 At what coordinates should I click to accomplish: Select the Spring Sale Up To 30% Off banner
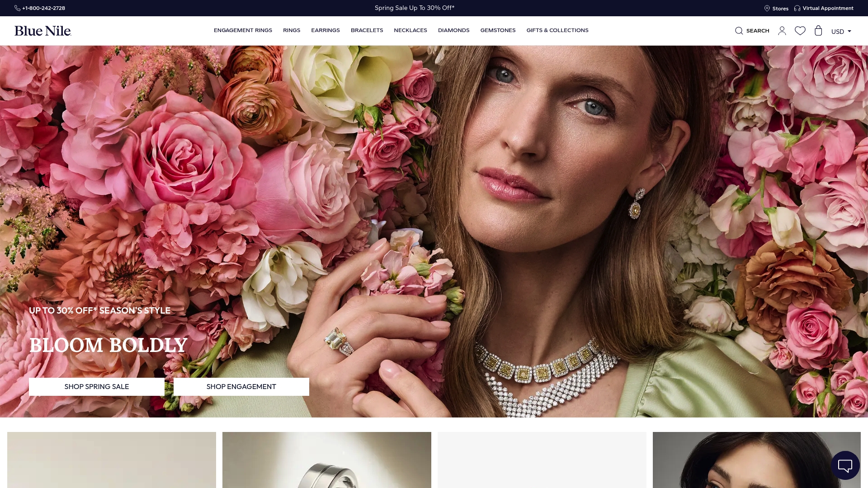414,8
